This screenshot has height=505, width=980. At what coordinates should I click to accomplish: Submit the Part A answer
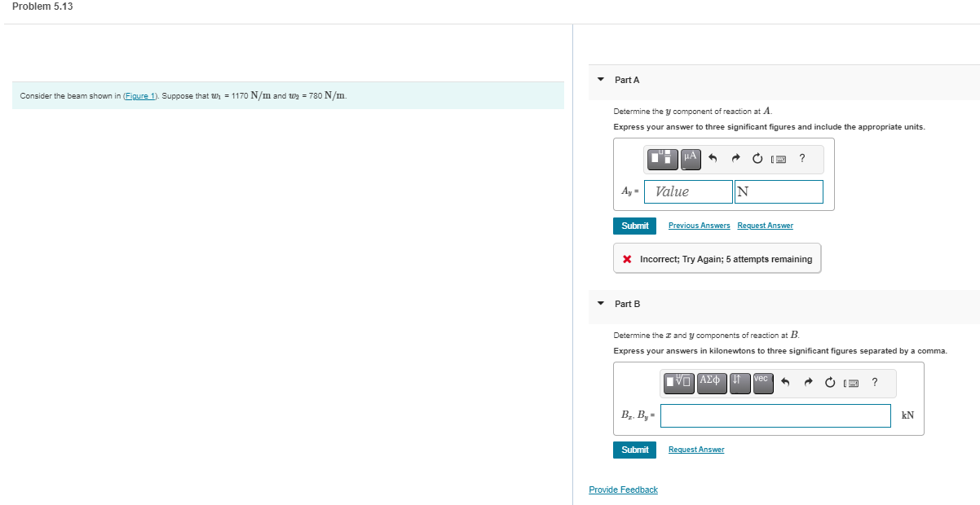coord(634,226)
